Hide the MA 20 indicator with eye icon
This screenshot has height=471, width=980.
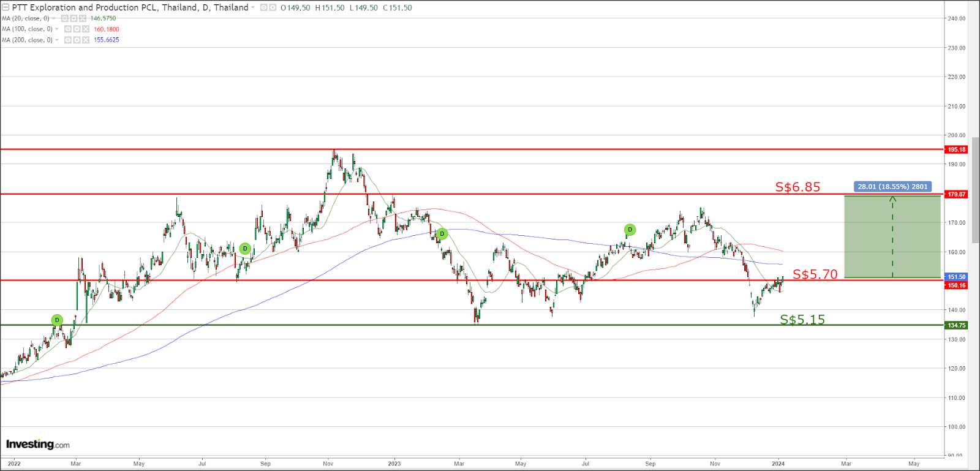tap(65, 18)
